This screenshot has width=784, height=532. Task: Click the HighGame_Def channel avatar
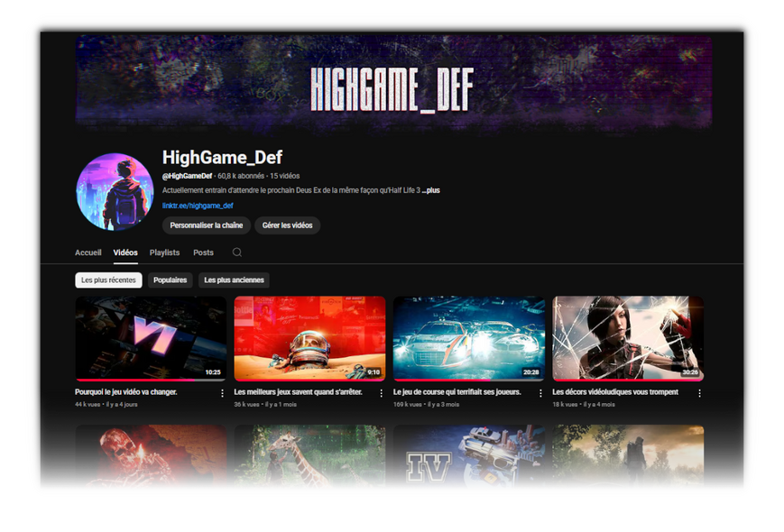[115, 192]
